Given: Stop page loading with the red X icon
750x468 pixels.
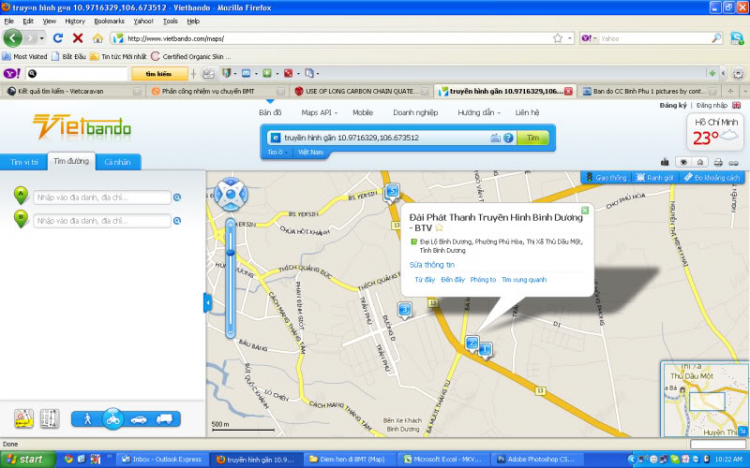Looking at the screenshot, I should tap(77, 38).
